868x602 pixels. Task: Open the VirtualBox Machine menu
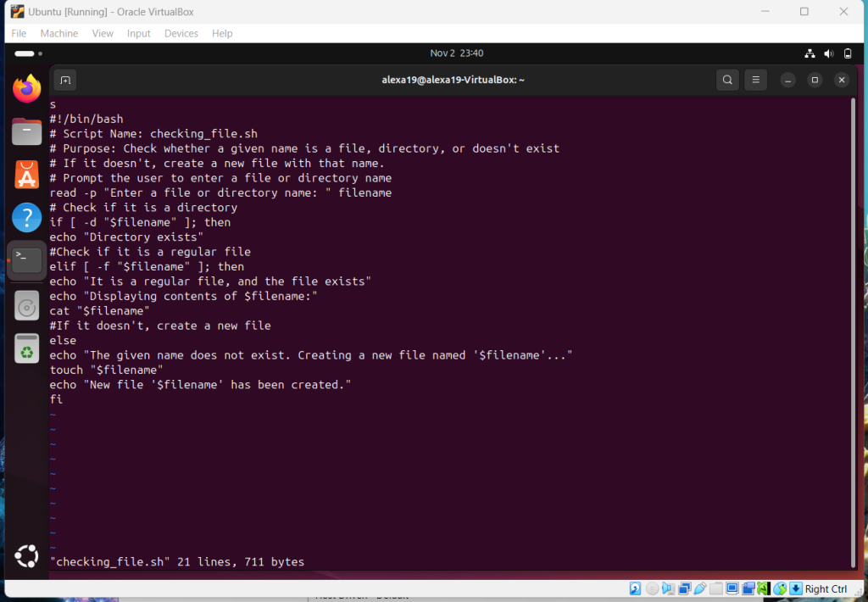click(59, 33)
